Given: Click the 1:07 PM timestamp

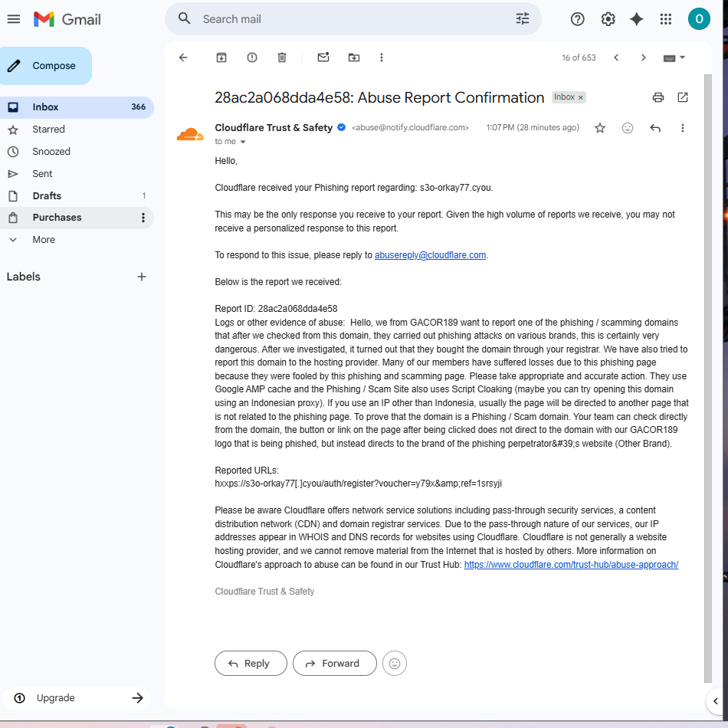Looking at the screenshot, I should pyautogui.click(x=533, y=128).
